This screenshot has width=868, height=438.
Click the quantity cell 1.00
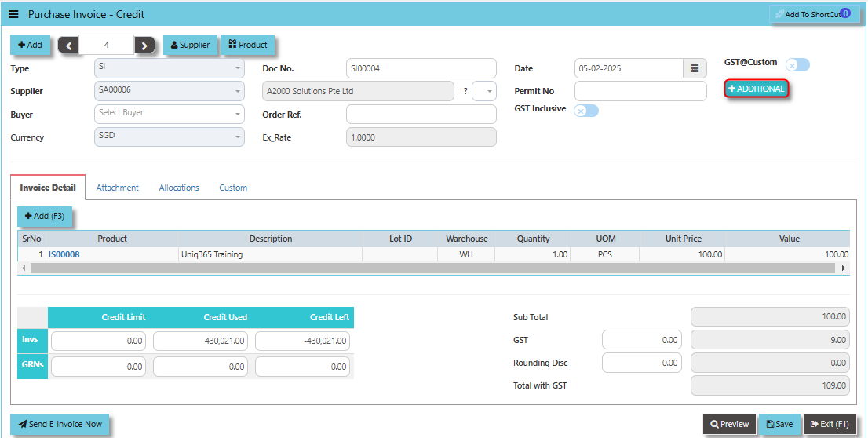pyautogui.click(x=533, y=255)
